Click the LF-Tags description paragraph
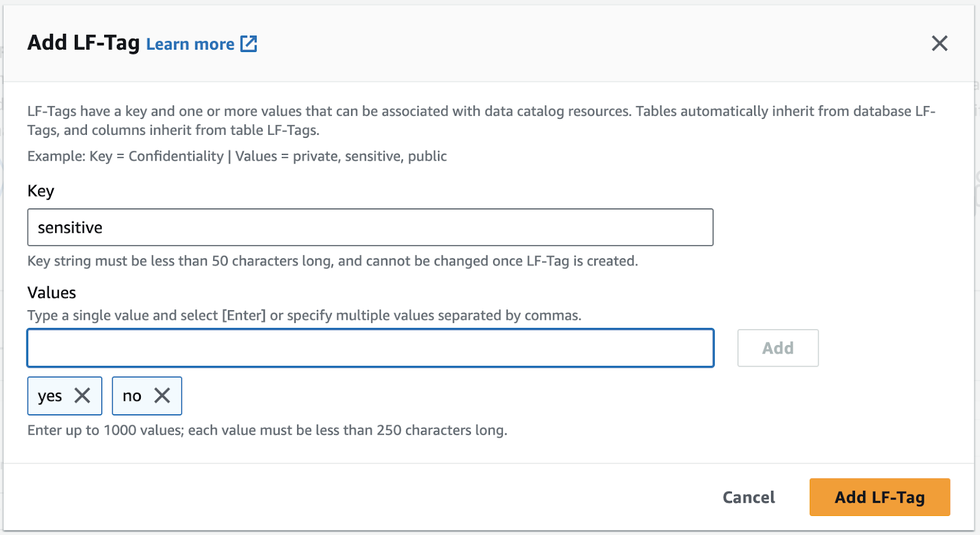This screenshot has height=535, width=980. (480, 120)
